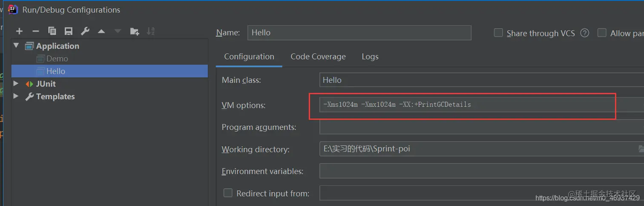
Task: Sort configurations alphabetically
Action: pyautogui.click(x=151, y=31)
